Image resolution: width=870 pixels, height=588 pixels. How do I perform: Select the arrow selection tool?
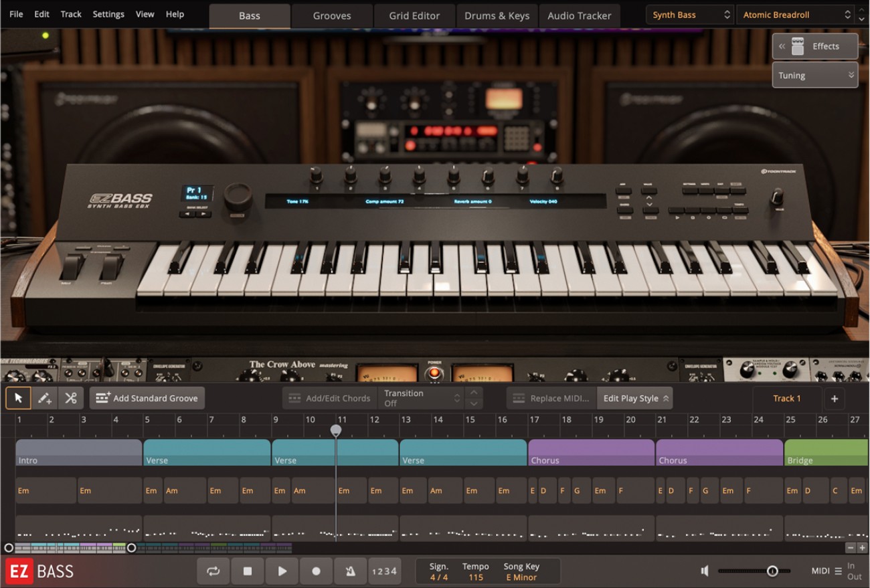[18, 398]
